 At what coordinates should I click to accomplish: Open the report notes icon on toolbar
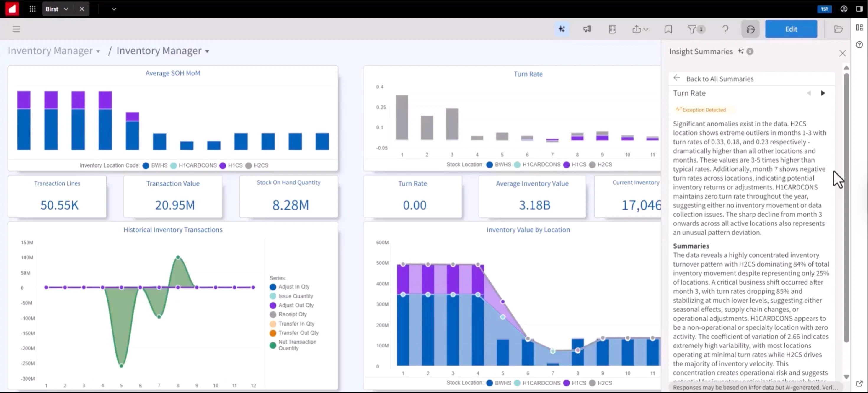(612, 29)
